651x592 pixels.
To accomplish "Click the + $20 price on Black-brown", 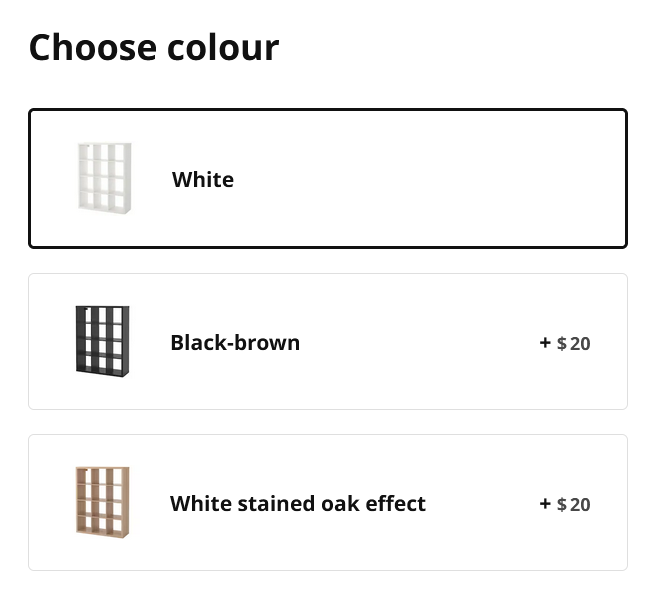I will pos(565,343).
